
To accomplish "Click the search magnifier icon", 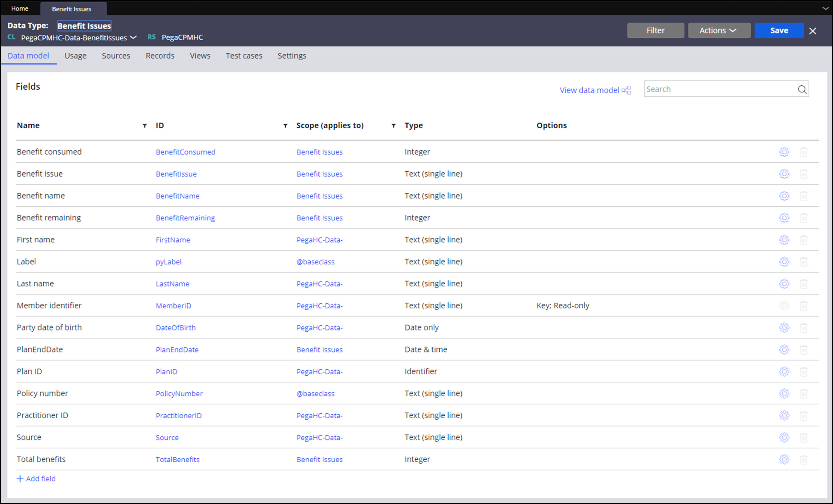I will (x=802, y=90).
